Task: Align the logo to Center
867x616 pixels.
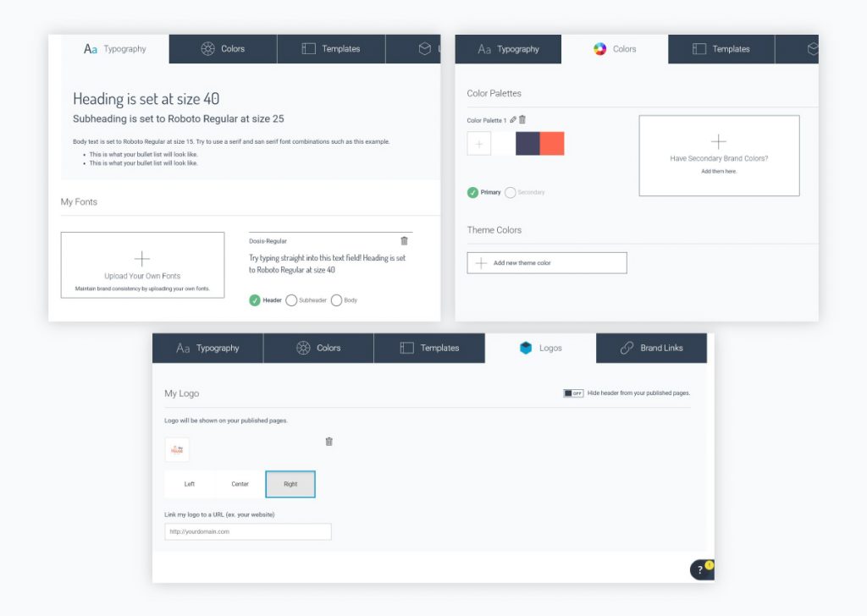Action: coord(240,484)
